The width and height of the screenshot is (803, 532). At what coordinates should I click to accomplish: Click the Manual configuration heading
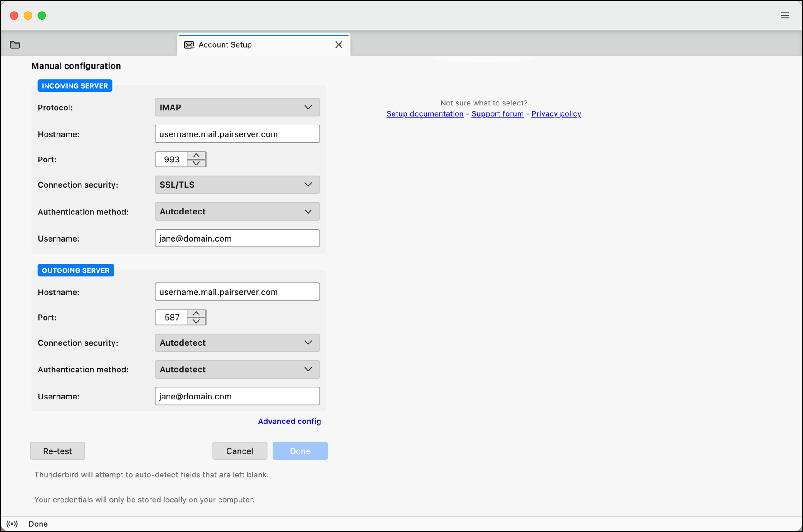click(x=76, y=66)
